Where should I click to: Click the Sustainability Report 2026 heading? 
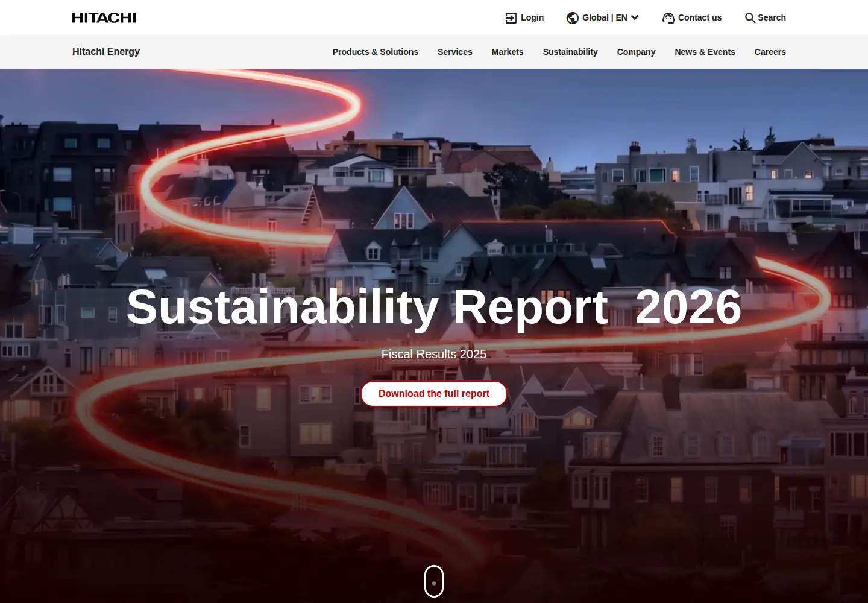point(434,308)
